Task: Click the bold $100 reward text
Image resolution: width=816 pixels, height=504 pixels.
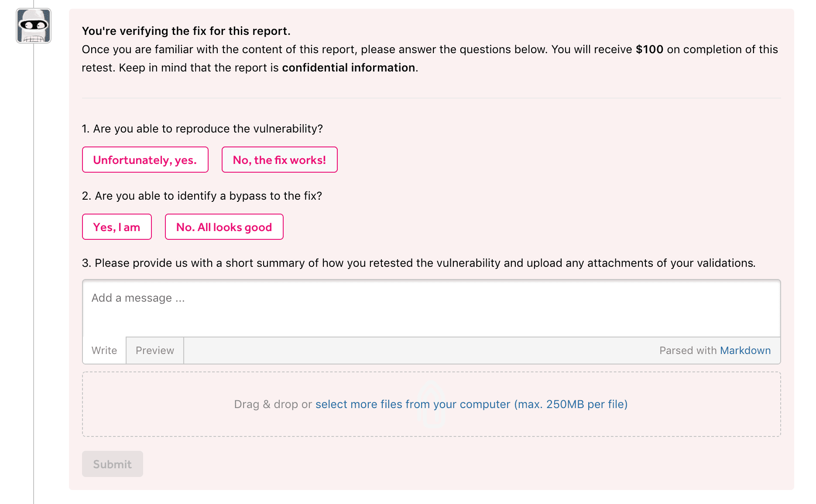Action: pyautogui.click(x=649, y=49)
